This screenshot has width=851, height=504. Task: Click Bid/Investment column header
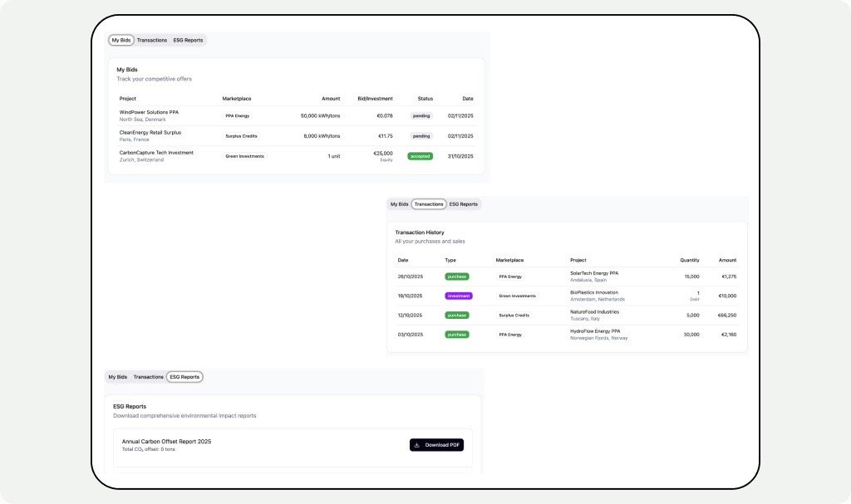pyautogui.click(x=375, y=99)
